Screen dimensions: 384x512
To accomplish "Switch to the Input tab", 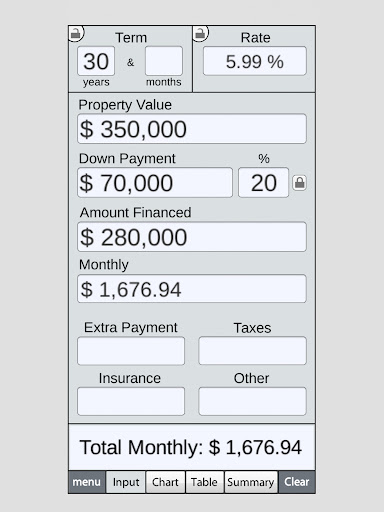I will (126, 482).
